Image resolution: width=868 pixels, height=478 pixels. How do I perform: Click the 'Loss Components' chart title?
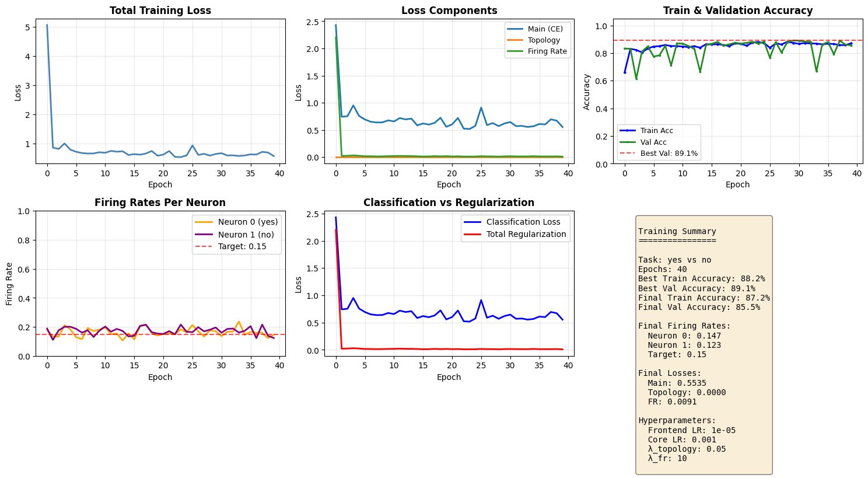pos(449,11)
